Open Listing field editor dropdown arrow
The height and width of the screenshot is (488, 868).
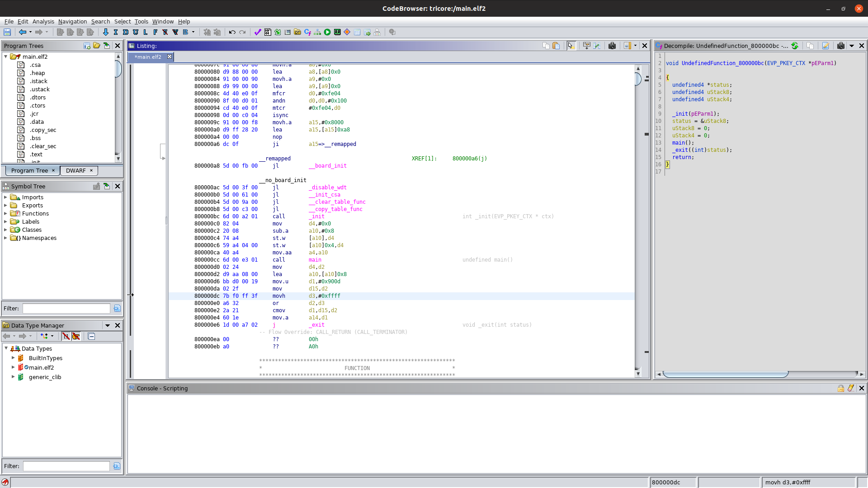(x=635, y=46)
